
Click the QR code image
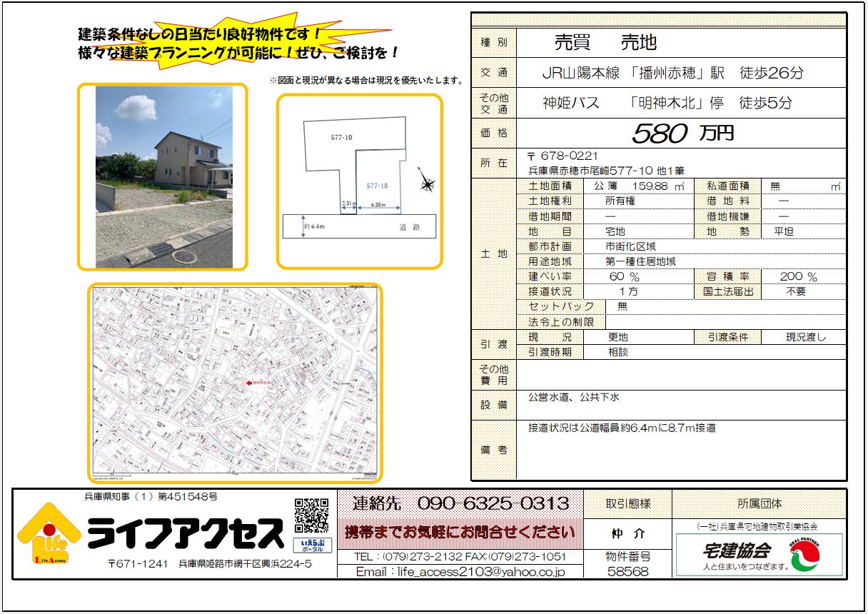(312, 516)
